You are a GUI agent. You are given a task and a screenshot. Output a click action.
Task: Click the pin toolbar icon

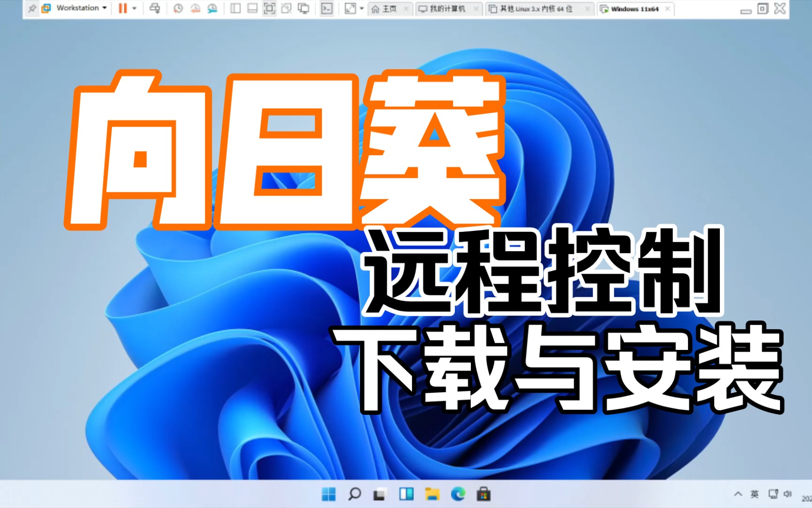tap(32, 8)
